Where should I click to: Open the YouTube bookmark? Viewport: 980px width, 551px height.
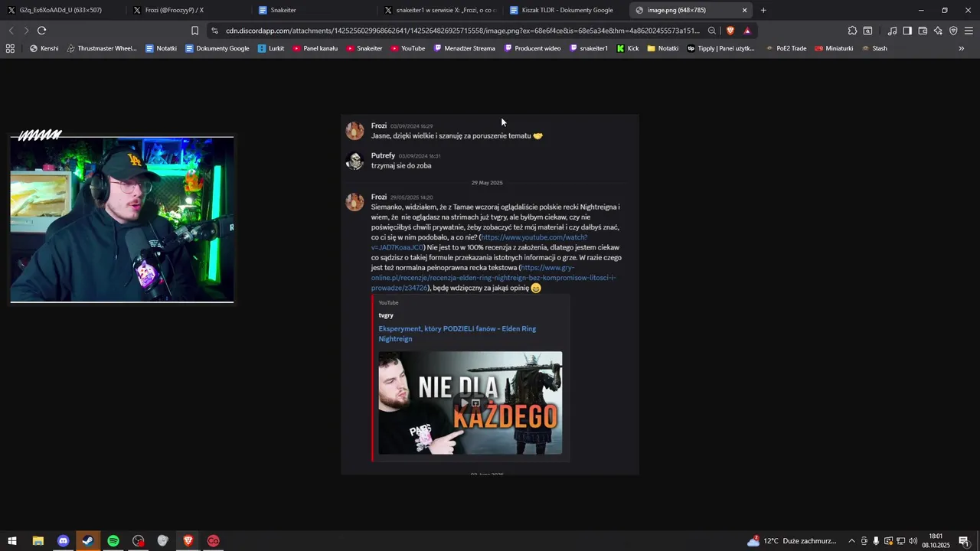[x=407, y=48]
